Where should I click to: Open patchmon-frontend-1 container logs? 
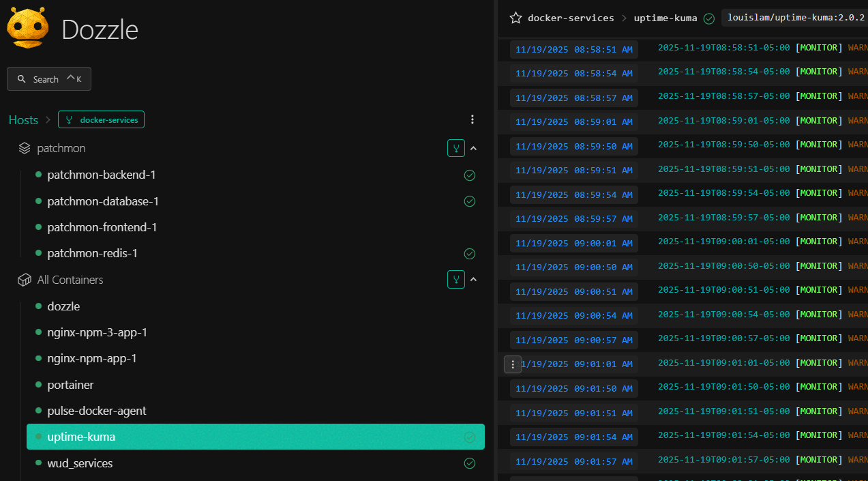coord(102,228)
